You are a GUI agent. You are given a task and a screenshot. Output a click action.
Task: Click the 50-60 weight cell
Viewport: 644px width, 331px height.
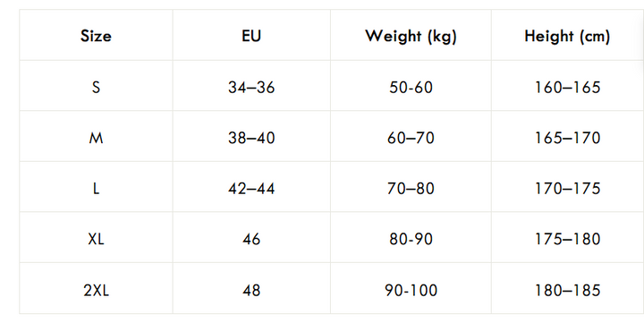(411, 87)
